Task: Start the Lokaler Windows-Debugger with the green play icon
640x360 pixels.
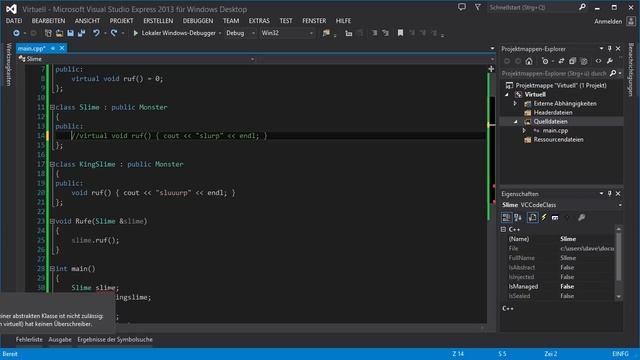Action: 136,33
